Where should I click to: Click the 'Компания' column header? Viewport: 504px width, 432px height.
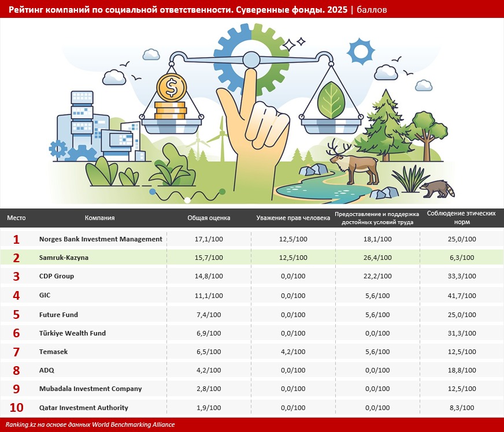(x=99, y=218)
